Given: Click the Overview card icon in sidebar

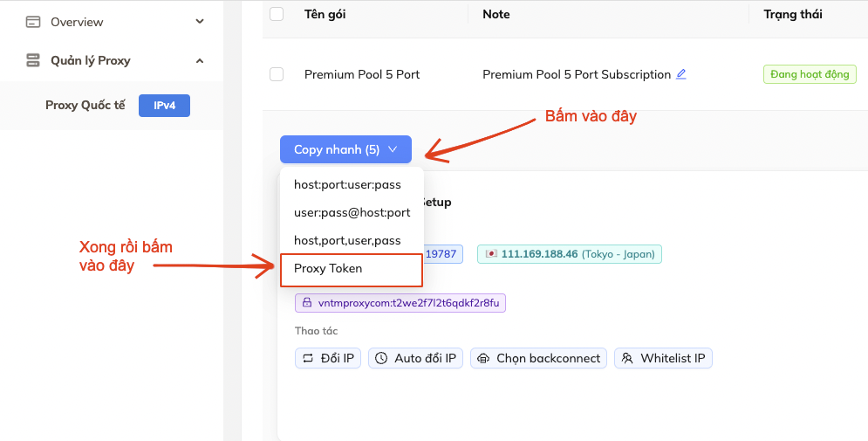Looking at the screenshot, I should [x=33, y=22].
